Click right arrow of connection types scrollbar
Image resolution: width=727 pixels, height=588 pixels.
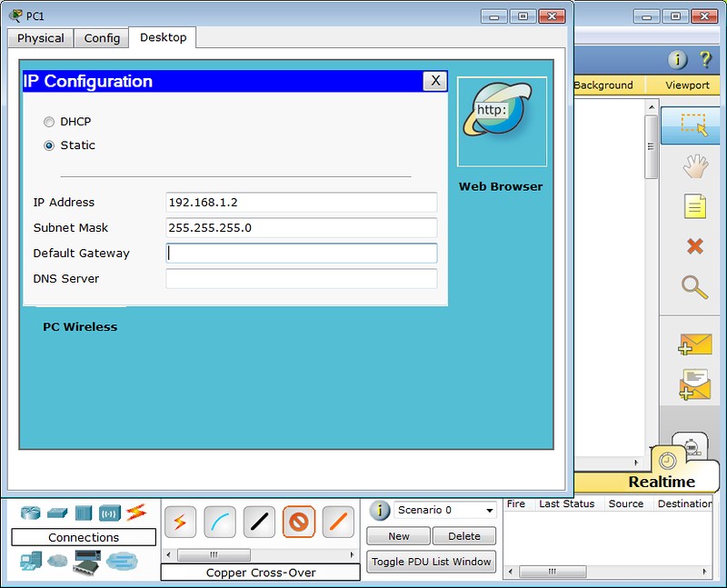tap(352, 554)
